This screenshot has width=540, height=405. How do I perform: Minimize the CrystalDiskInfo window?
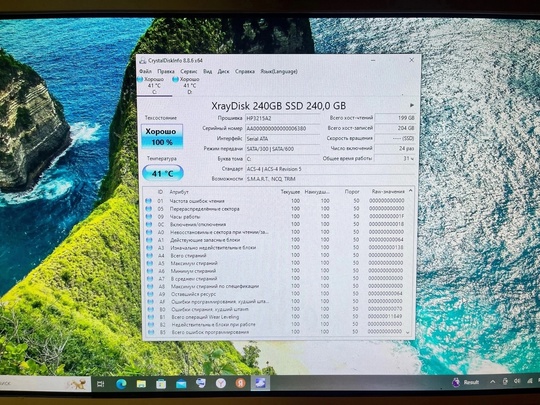click(x=373, y=60)
